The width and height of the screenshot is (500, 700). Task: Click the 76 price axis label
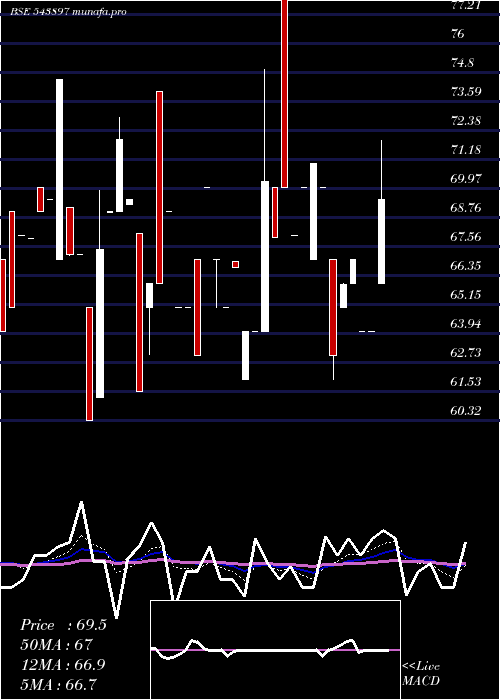pos(458,33)
